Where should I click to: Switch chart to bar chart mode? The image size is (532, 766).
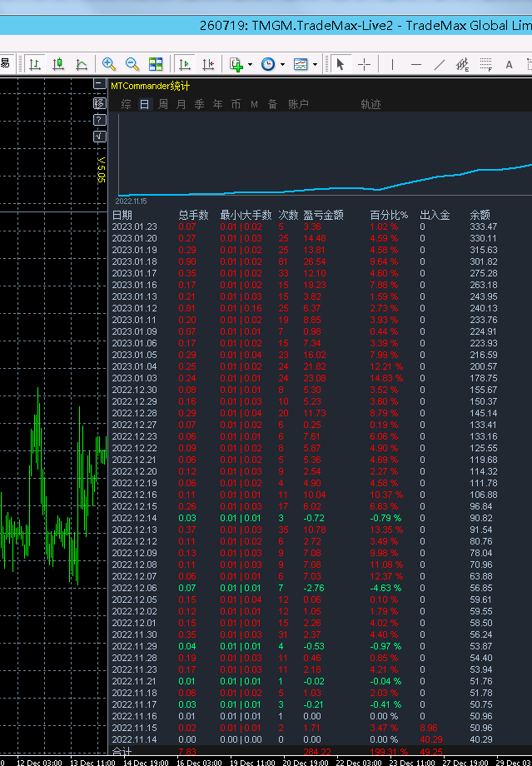point(35,64)
